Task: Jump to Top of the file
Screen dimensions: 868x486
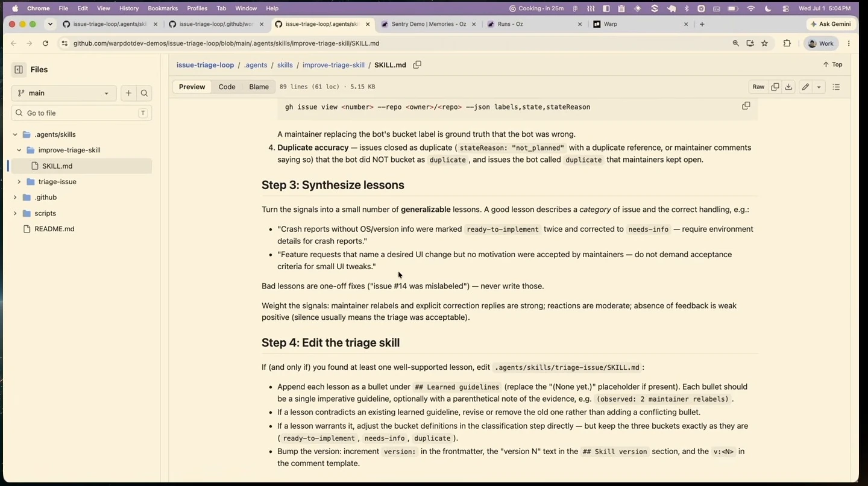Action: pos(832,64)
